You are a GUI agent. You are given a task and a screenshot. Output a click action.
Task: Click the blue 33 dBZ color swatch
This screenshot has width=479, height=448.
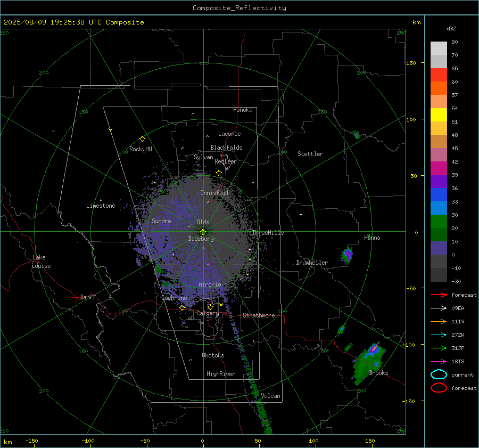pos(439,194)
